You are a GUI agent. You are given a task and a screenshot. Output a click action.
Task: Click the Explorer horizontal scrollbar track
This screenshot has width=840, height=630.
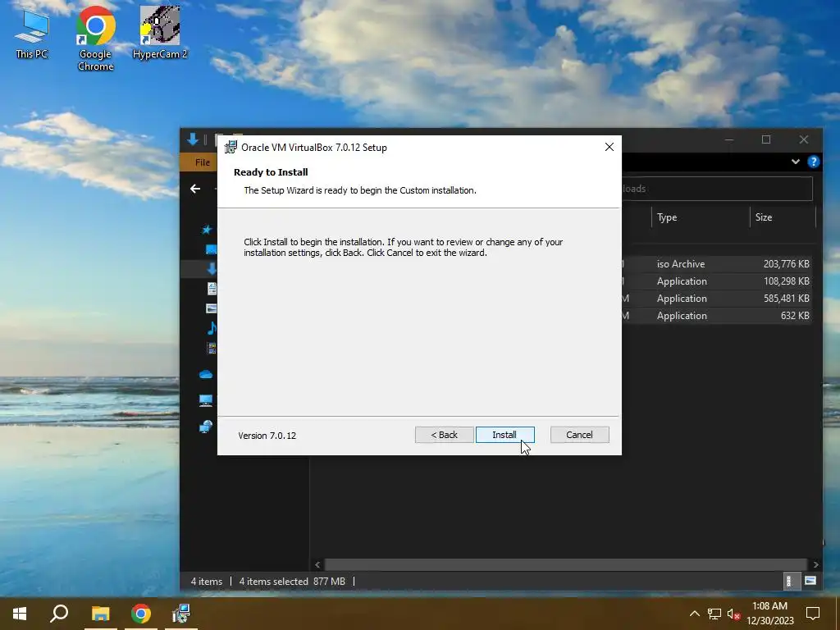click(x=566, y=564)
